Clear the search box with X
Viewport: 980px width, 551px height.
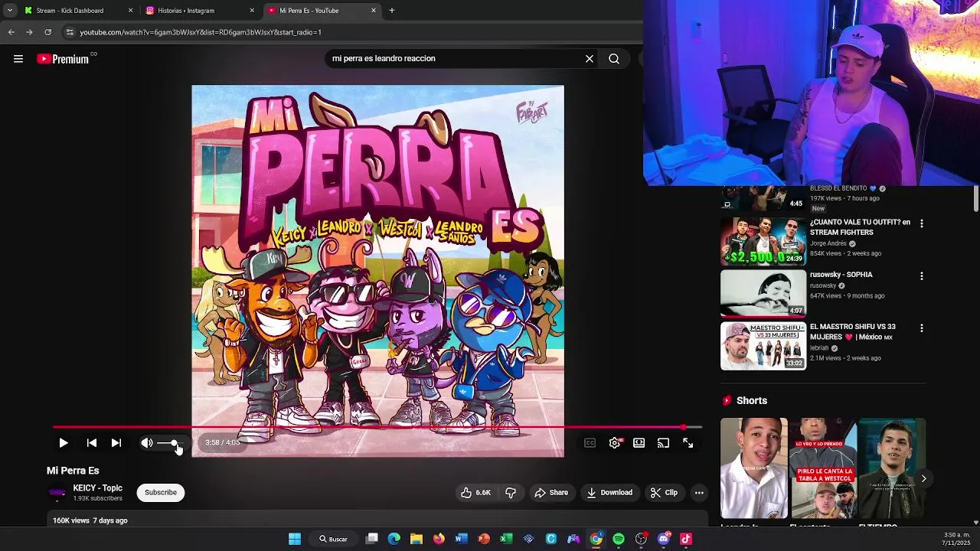pos(590,59)
